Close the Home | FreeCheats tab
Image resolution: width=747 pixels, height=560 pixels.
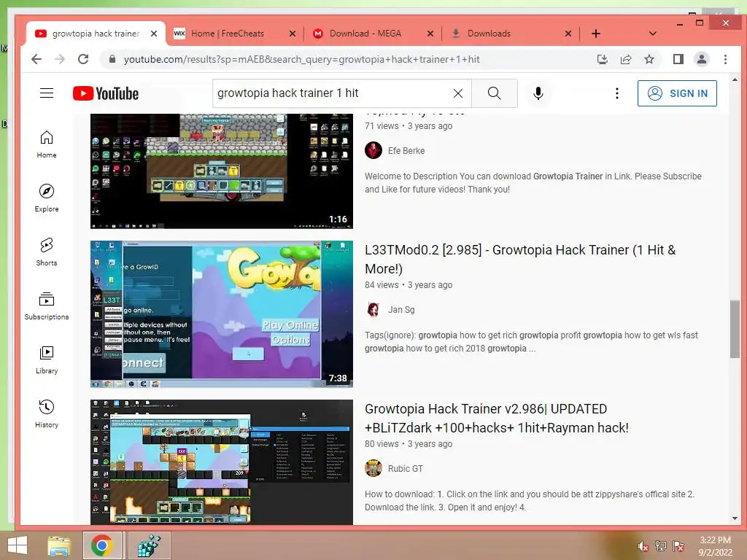(x=293, y=34)
